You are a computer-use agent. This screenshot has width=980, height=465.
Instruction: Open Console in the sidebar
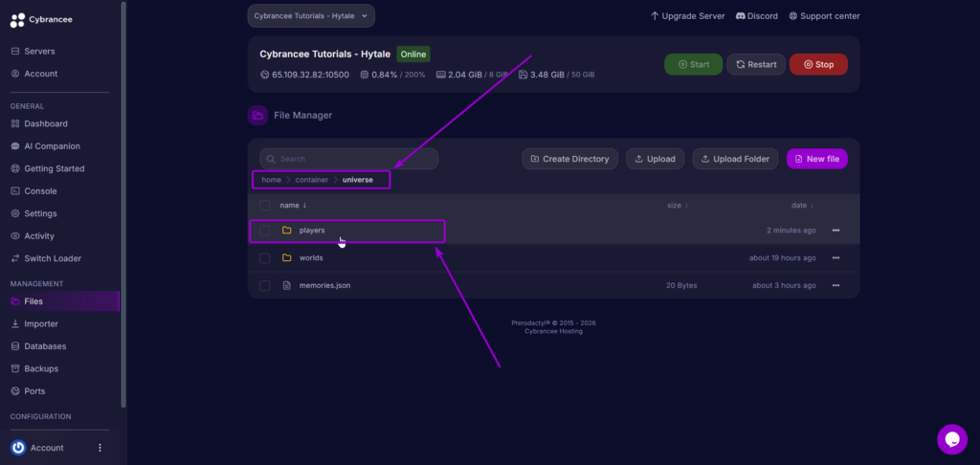click(40, 191)
